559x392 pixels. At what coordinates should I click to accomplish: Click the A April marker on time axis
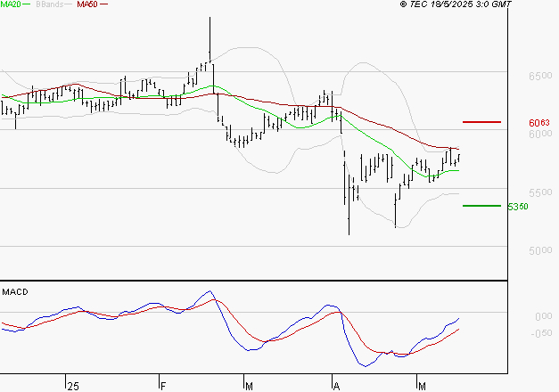click(x=337, y=386)
